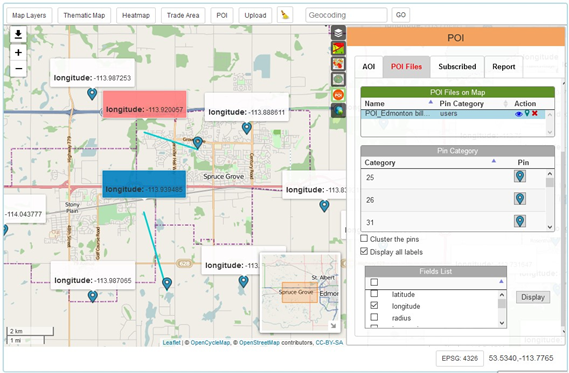
Task: Open the globe upload sidebar icon
Action: click(x=338, y=110)
